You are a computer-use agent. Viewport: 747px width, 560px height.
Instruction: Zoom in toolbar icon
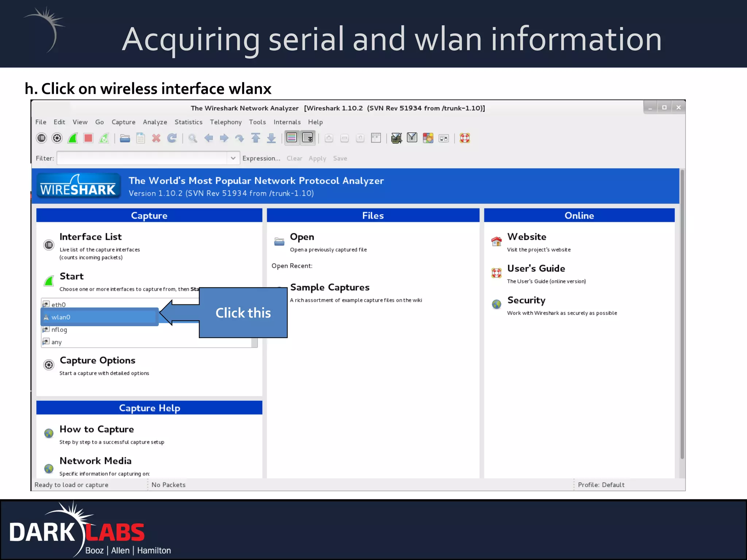(x=329, y=138)
